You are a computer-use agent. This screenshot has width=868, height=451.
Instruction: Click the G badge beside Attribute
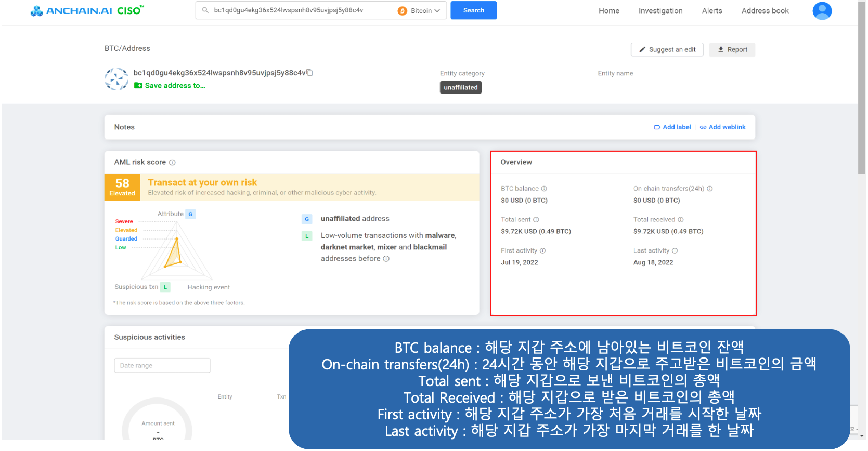[190, 214]
